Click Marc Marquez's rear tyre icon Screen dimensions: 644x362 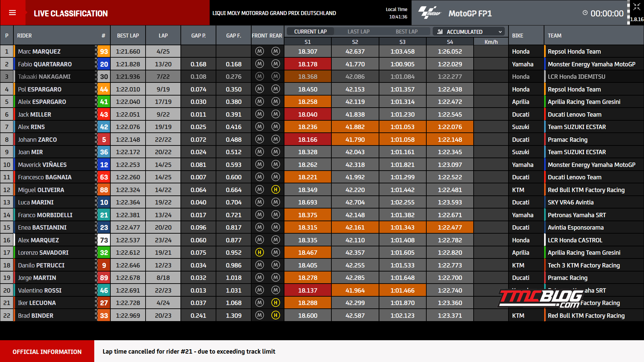[x=276, y=51]
